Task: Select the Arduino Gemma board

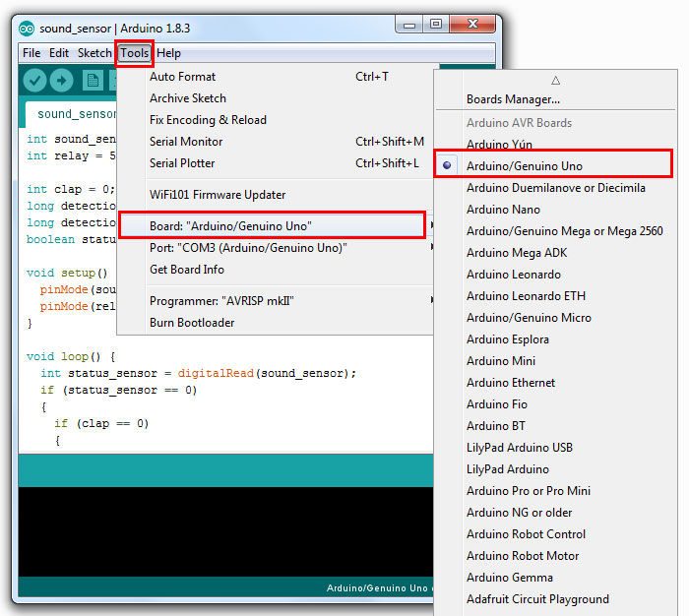Action: pyautogui.click(x=556, y=578)
